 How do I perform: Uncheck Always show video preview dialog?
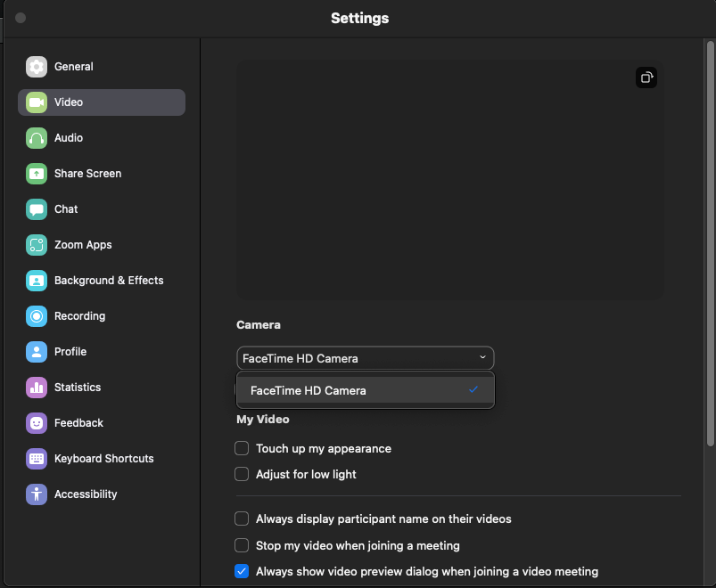pos(242,571)
